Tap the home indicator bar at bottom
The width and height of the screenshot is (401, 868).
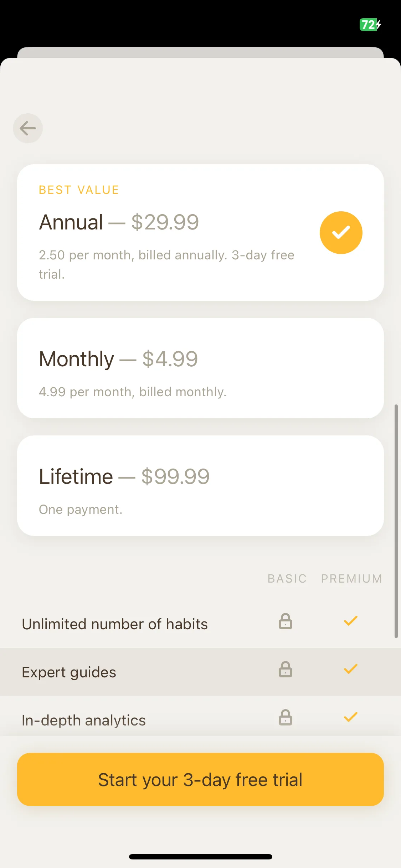pos(200,857)
